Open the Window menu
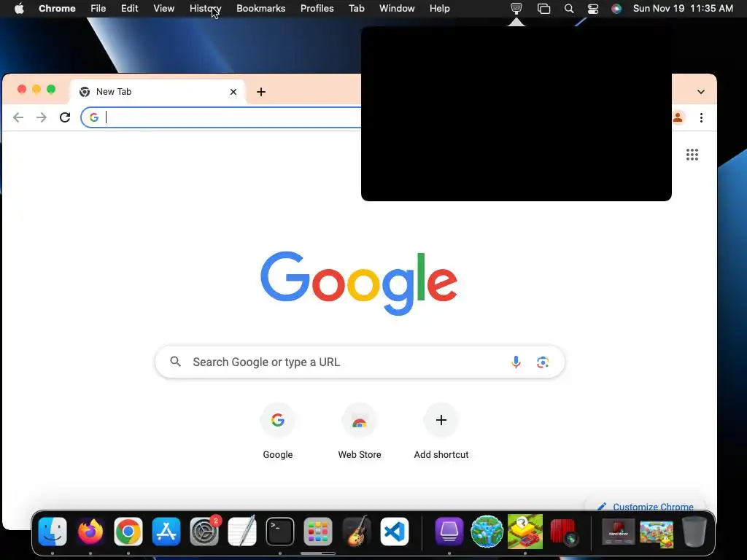The height and width of the screenshot is (560, 747). 397,9
